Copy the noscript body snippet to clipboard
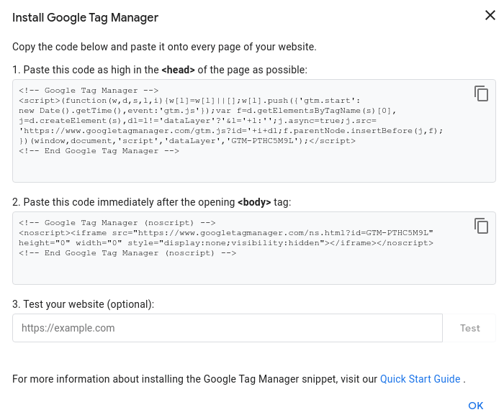 click(481, 226)
